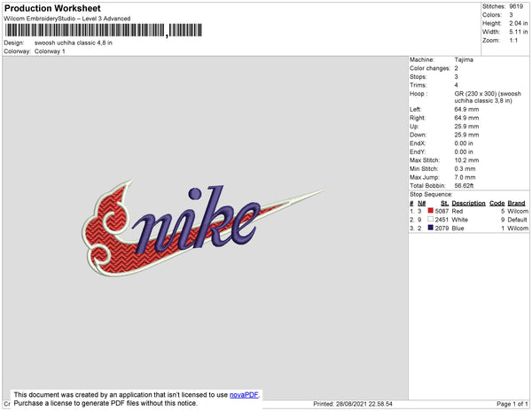Click the Max Jump value 7.0 mm
This screenshot has height=411, width=532.
coord(465,177)
